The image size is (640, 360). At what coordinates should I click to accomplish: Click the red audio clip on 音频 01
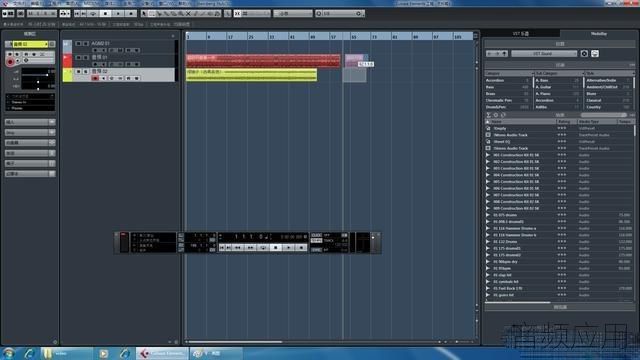[x=263, y=60]
